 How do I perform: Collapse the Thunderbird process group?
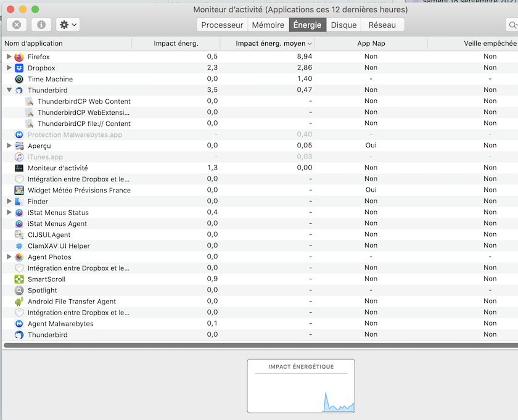point(9,90)
